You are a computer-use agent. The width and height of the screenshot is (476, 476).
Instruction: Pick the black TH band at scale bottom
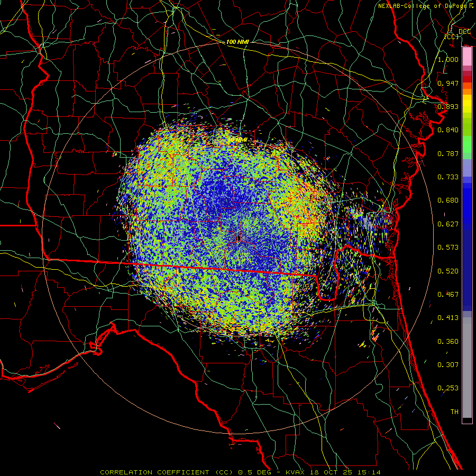pyautogui.click(x=467, y=420)
